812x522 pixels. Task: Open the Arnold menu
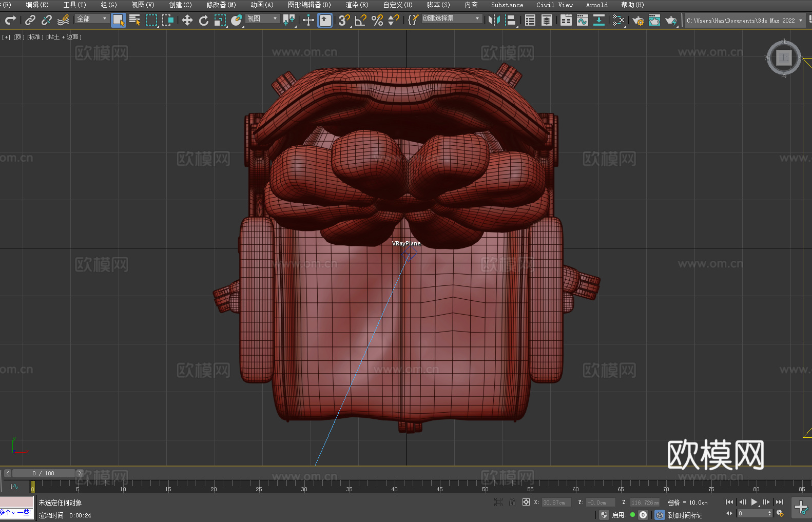[x=596, y=5]
